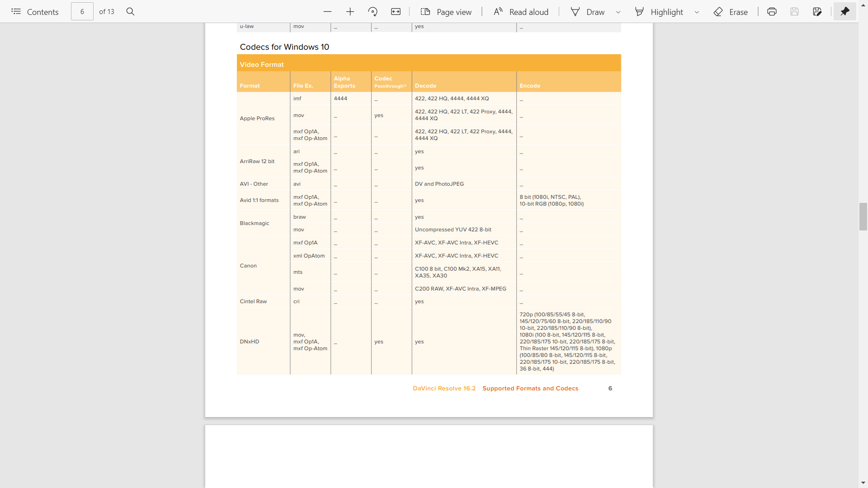
Task: Expand Highlight color options dropdown
Action: (697, 12)
